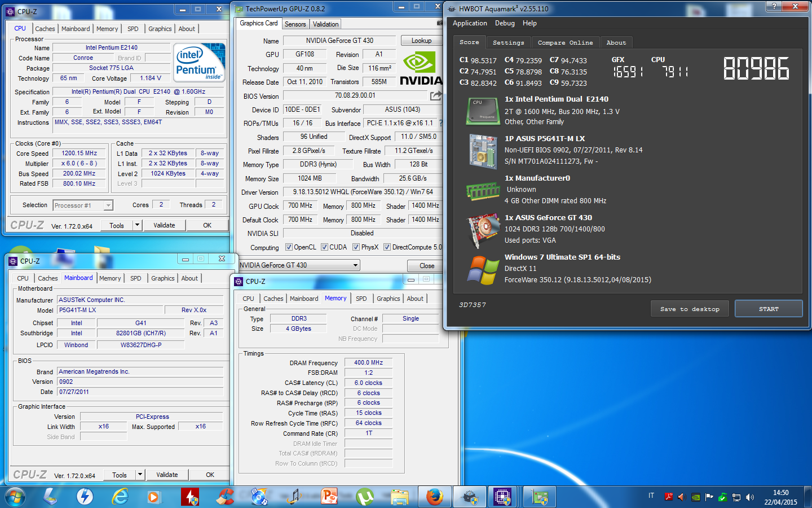Viewport: 812px width, 508px height.
Task: Toggle the PhysX checkbox in GPU-Z
Action: (356, 247)
